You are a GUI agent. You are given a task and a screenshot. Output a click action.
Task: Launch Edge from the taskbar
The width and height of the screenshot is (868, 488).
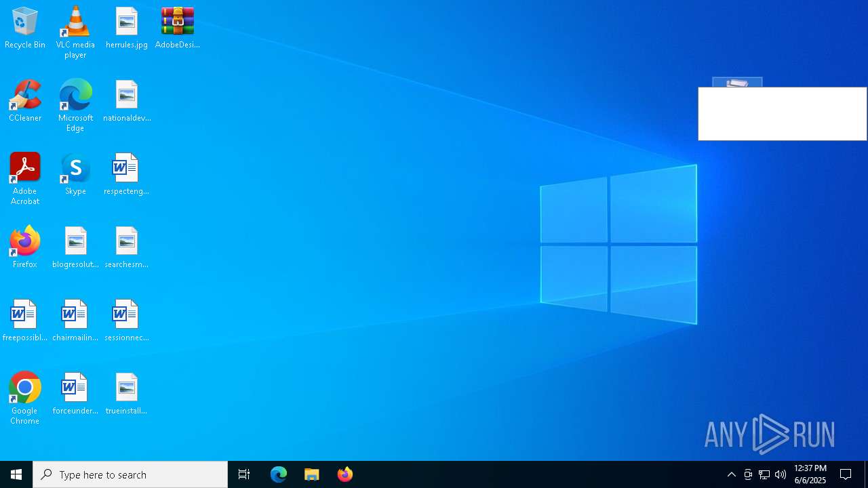tap(279, 474)
